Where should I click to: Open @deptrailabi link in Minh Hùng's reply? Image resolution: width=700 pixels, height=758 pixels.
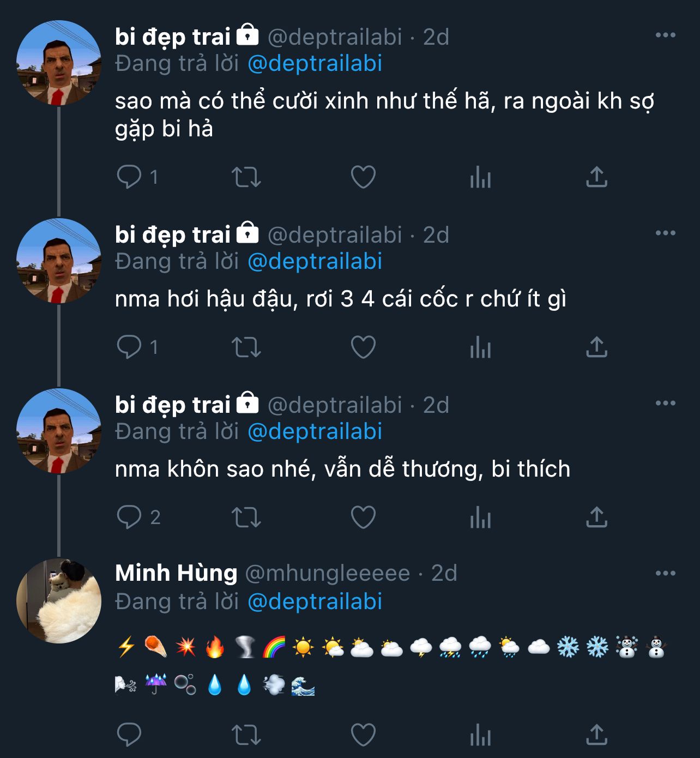click(x=315, y=601)
